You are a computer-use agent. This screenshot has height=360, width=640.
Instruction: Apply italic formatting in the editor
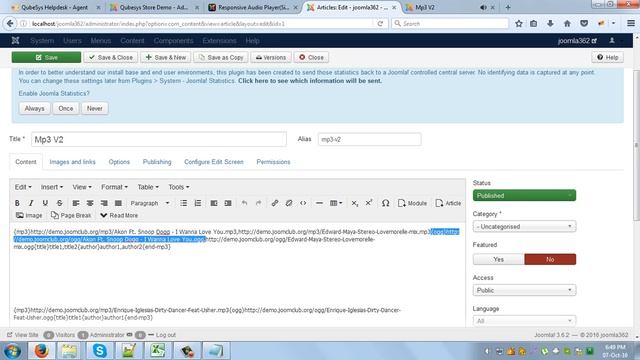click(x=31, y=203)
